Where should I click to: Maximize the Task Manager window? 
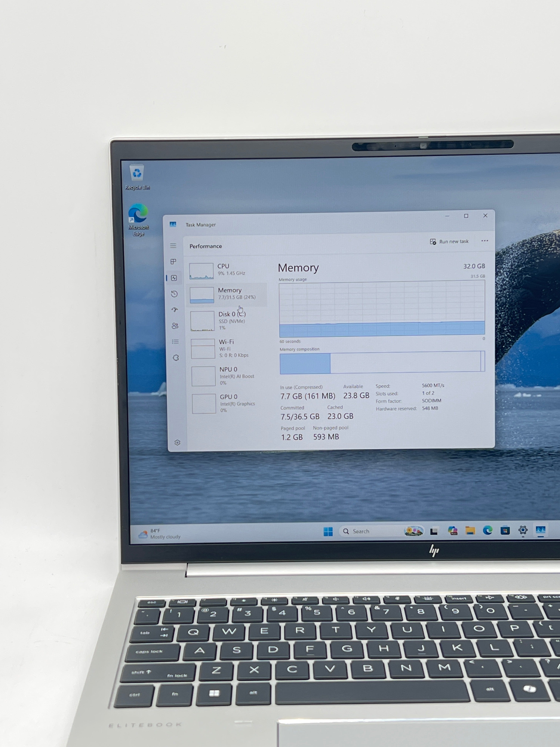[x=466, y=216]
